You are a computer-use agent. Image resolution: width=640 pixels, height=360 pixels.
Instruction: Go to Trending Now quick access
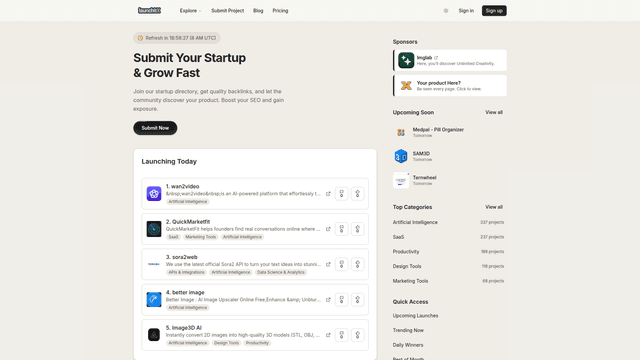pyautogui.click(x=408, y=331)
